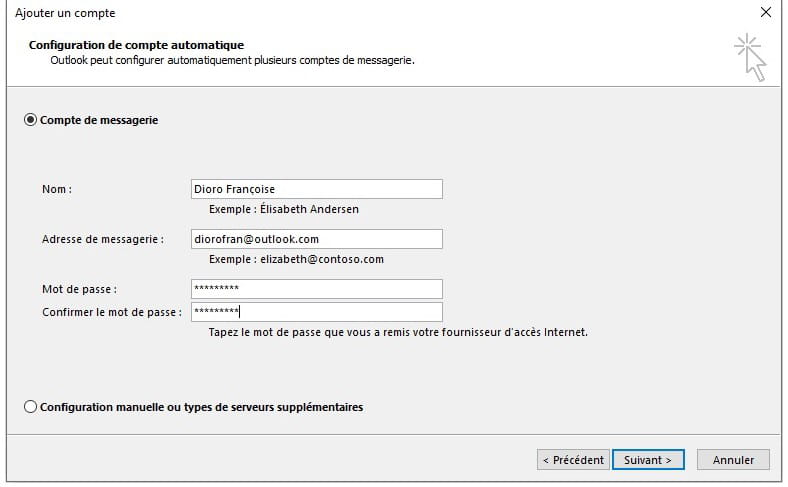
Task: Select the Compte de messagerie radio button
Action: coord(30,120)
